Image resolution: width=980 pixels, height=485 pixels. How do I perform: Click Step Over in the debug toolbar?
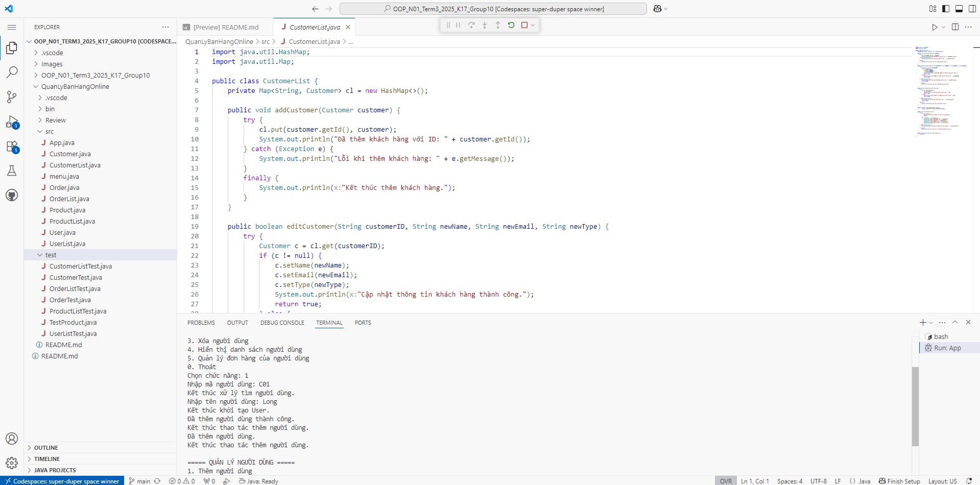tap(471, 25)
